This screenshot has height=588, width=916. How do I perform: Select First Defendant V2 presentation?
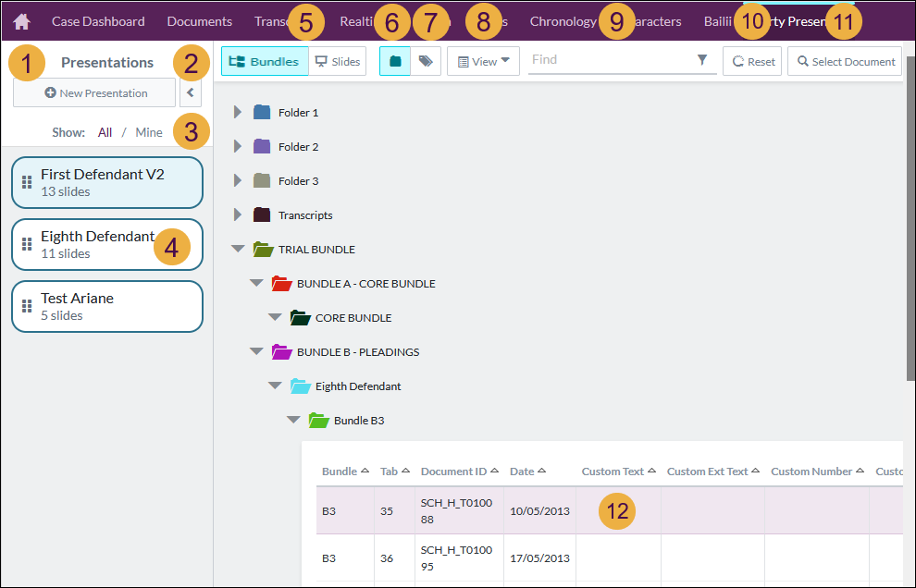[107, 182]
